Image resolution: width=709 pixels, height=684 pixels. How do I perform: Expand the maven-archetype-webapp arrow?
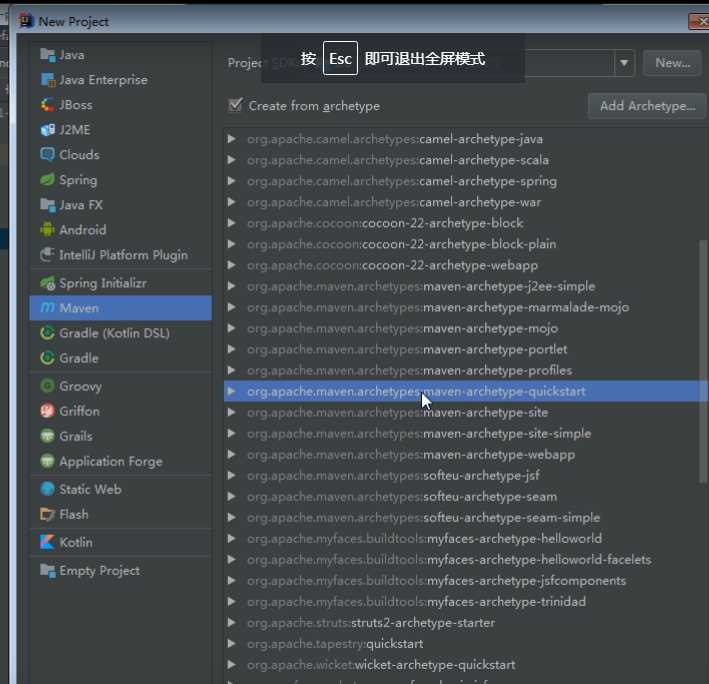pos(232,454)
